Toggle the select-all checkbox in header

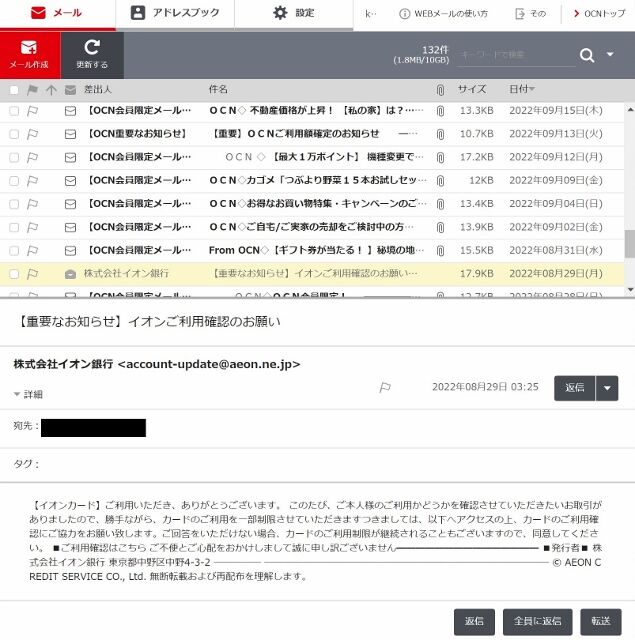pos(14,90)
